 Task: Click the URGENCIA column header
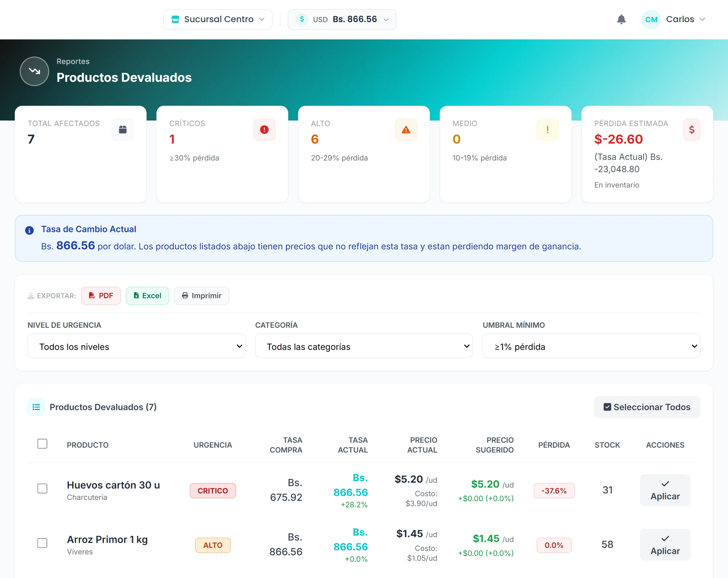(x=213, y=445)
